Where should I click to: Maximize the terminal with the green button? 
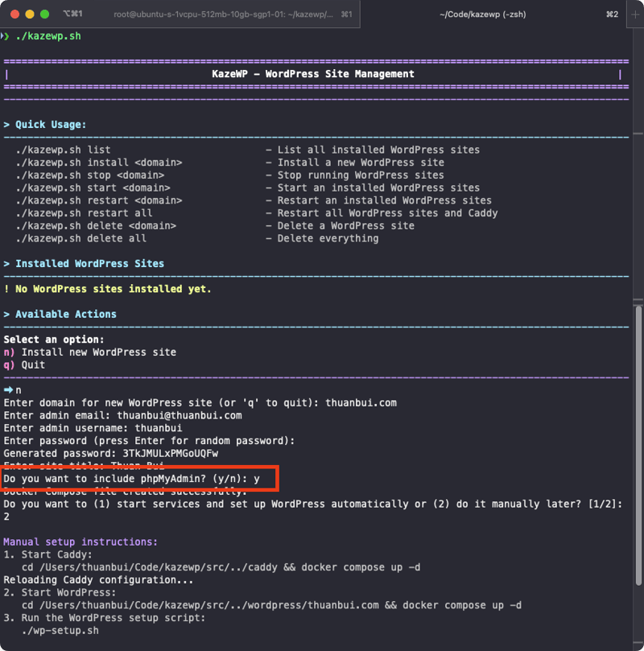[46, 14]
